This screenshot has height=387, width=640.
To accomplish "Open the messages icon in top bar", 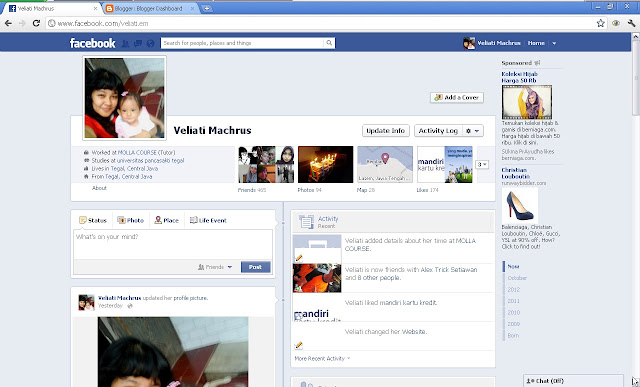I will [x=138, y=43].
